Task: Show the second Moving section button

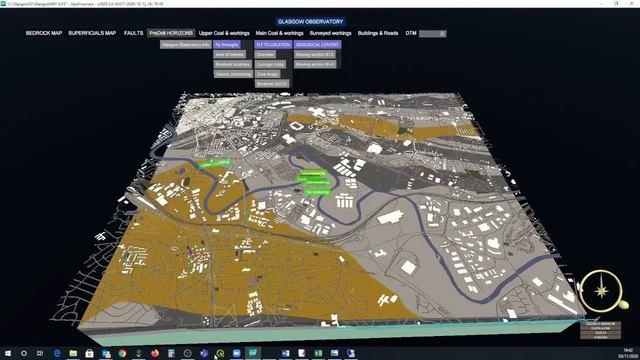Action: (315, 64)
